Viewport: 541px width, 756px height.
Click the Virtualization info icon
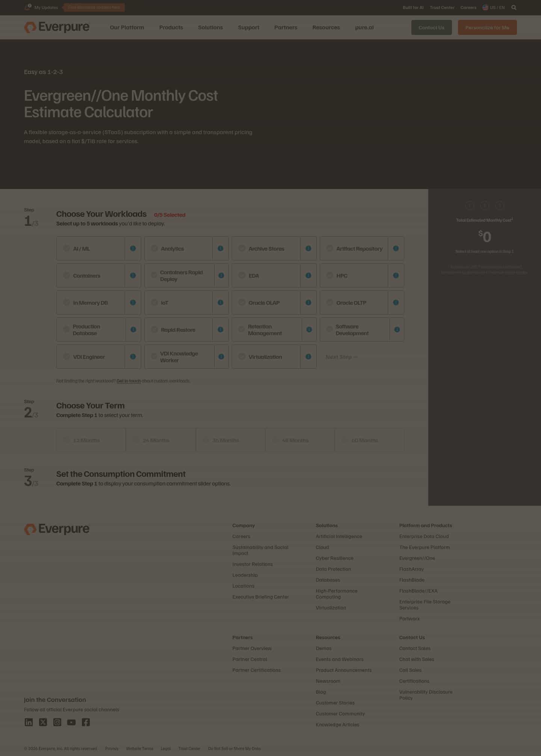tap(308, 357)
